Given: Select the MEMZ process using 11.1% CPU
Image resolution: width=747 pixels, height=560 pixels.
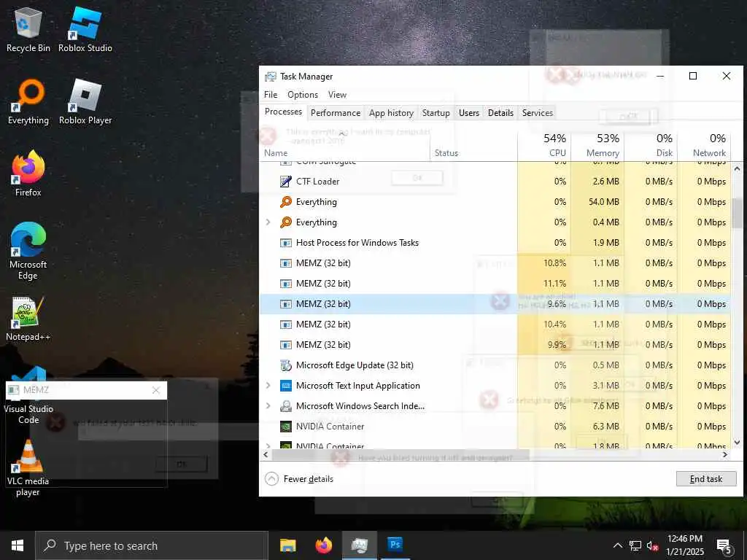Looking at the screenshot, I should 495,284.
